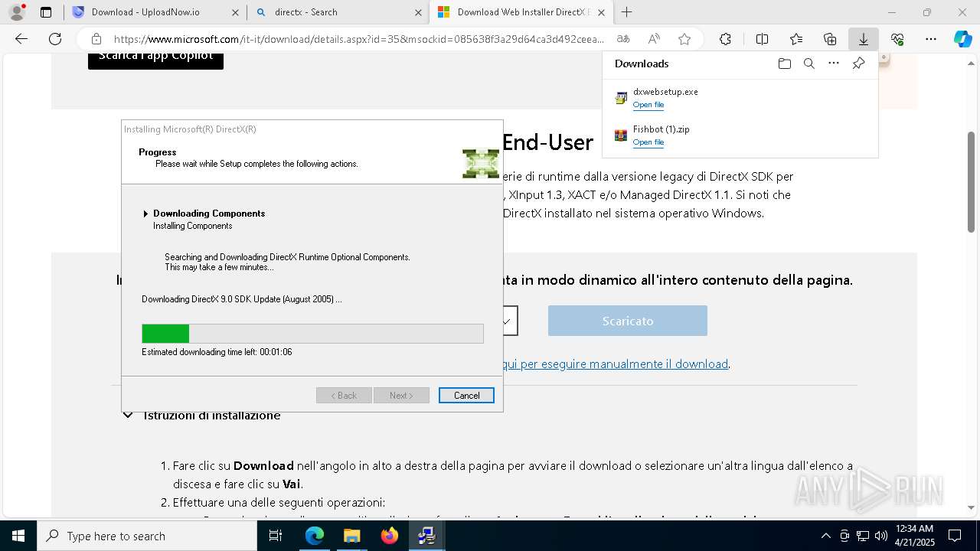The width and height of the screenshot is (980, 551).
Task: View site information lock icon
Action: 96,39
